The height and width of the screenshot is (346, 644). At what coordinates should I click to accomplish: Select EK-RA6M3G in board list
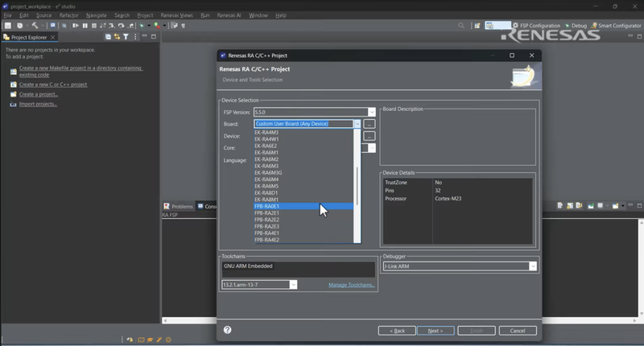coord(303,173)
